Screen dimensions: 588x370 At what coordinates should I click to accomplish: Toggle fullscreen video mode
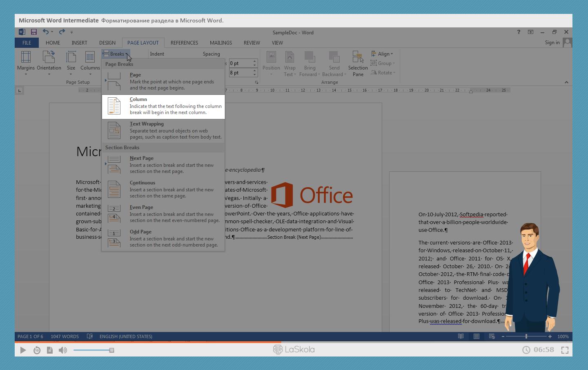tap(565, 350)
